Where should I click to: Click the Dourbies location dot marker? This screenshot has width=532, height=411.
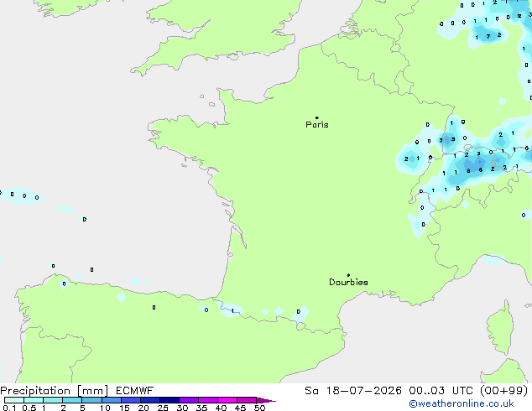[348, 275]
